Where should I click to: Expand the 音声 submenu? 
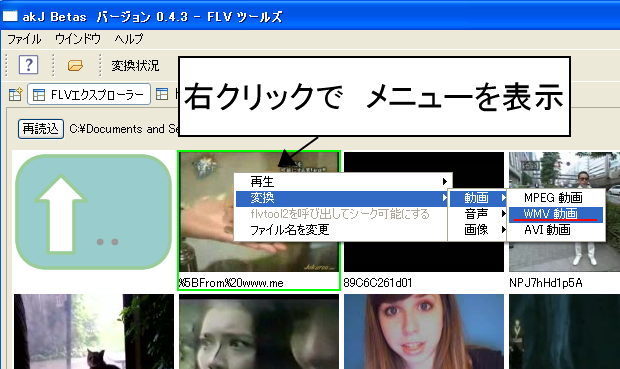pos(478,214)
